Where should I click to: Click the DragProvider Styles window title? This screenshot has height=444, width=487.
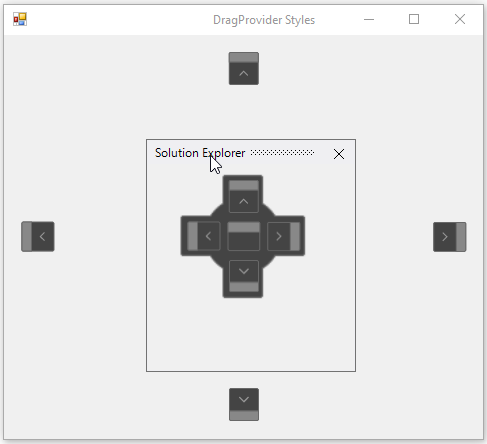pos(264,20)
